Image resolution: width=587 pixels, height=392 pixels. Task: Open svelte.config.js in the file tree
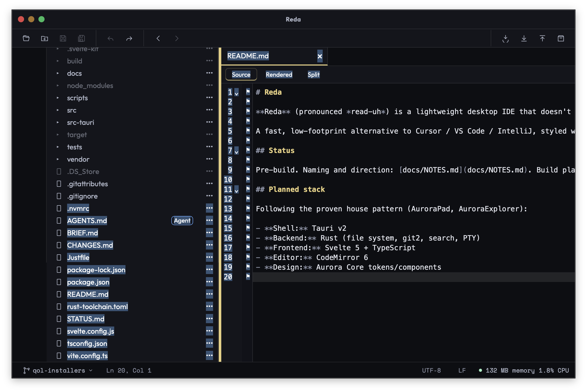point(90,331)
